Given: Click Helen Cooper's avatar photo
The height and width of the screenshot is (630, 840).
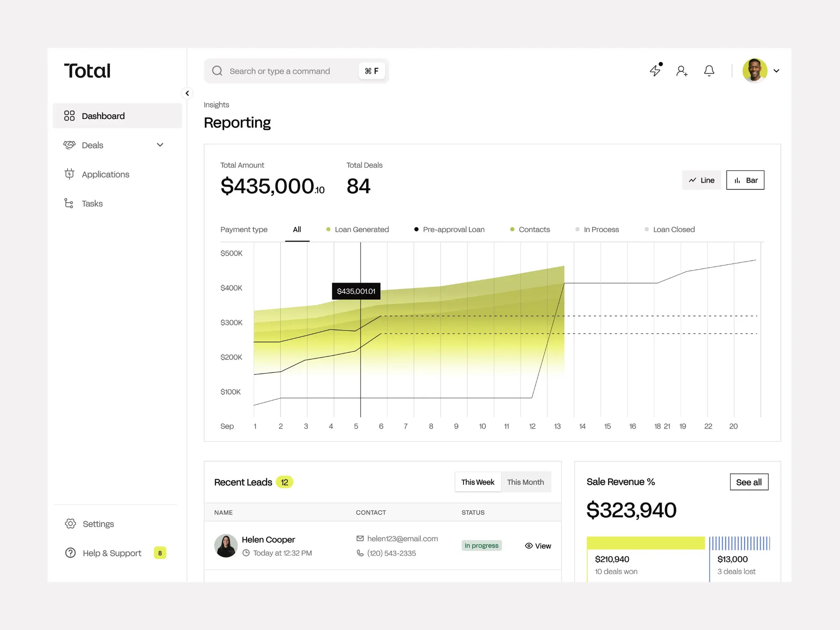Looking at the screenshot, I should click(x=226, y=546).
